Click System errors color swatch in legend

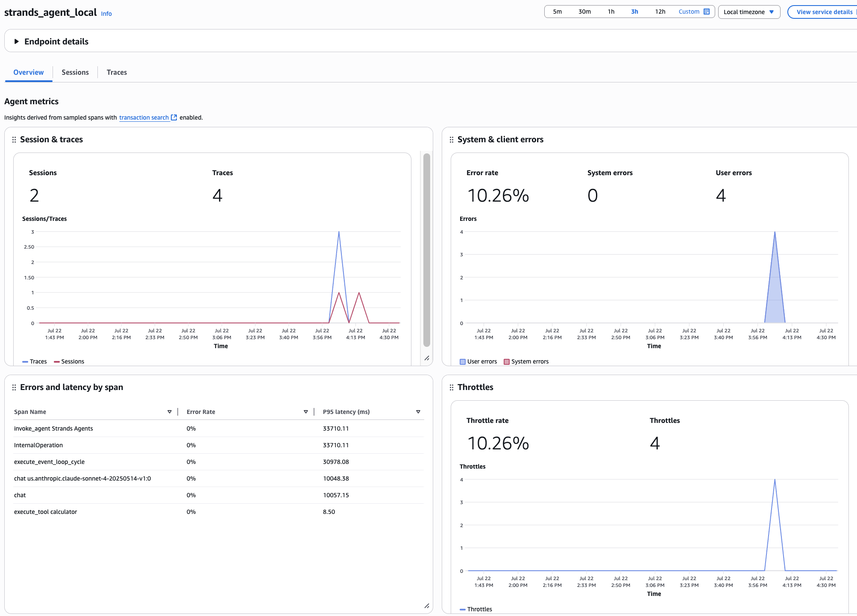pyautogui.click(x=507, y=362)
